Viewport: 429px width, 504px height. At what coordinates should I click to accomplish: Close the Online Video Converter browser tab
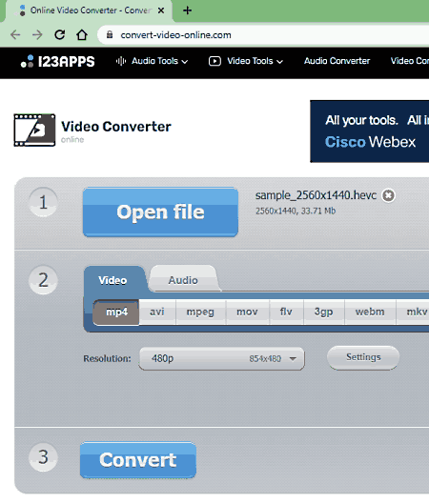161,10
